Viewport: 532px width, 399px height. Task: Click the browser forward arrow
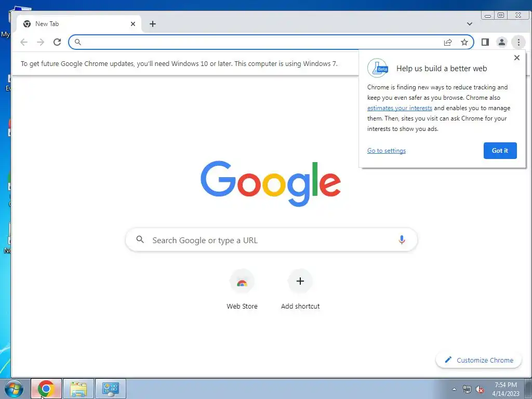point(41,42)
